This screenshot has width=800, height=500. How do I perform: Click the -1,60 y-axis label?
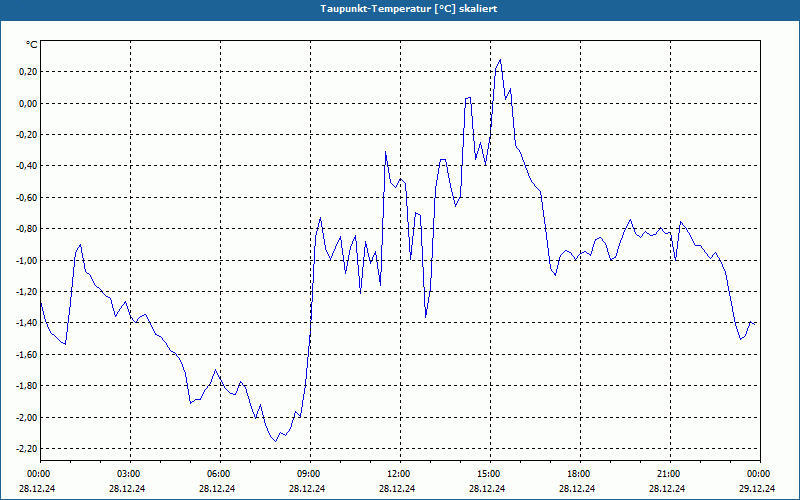tap(27, 355)
